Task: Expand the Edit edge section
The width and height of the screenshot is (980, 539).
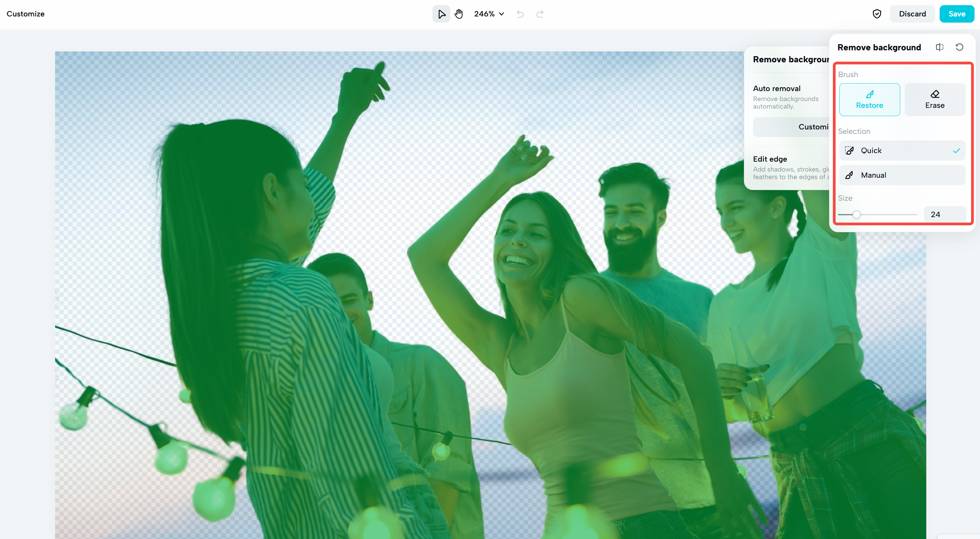Action: [770, 159]
